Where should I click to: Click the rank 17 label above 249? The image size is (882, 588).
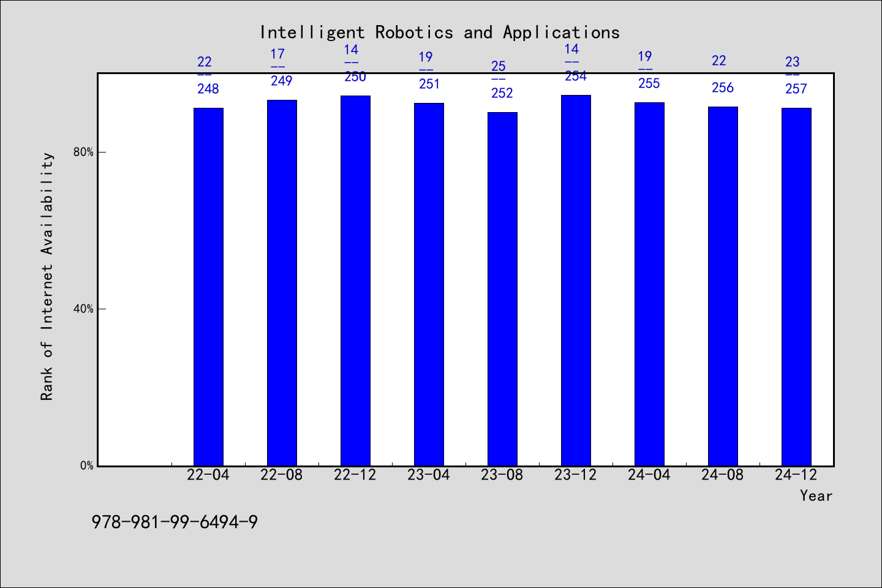(278, 54)
